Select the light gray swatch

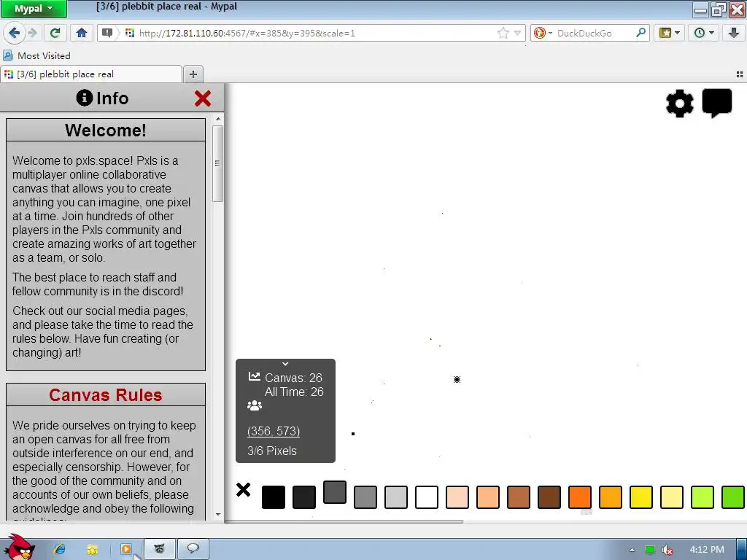396,497
